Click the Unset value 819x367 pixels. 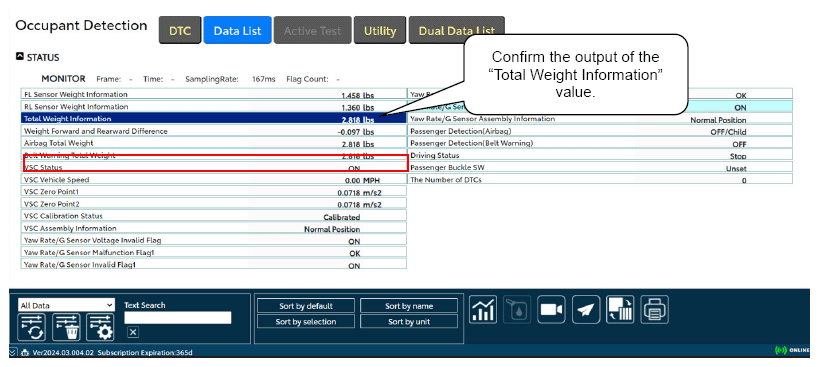click(736, 168)
